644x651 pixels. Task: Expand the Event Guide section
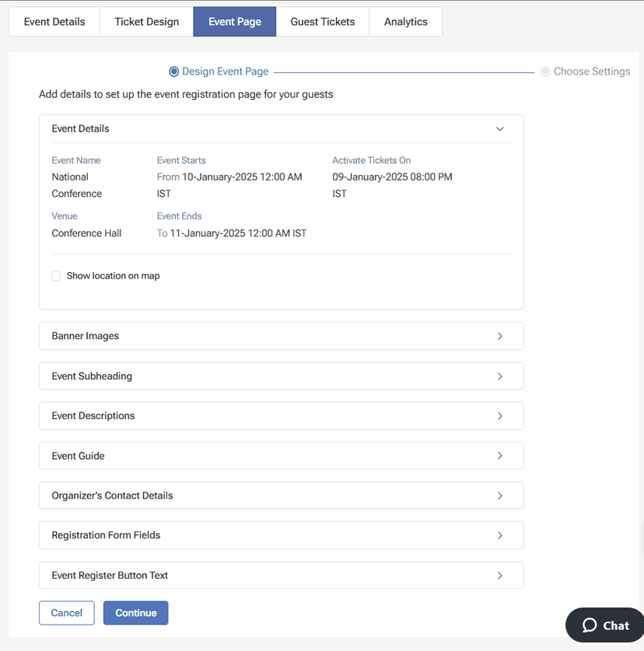pyautogui.click(x=281, y=456)
